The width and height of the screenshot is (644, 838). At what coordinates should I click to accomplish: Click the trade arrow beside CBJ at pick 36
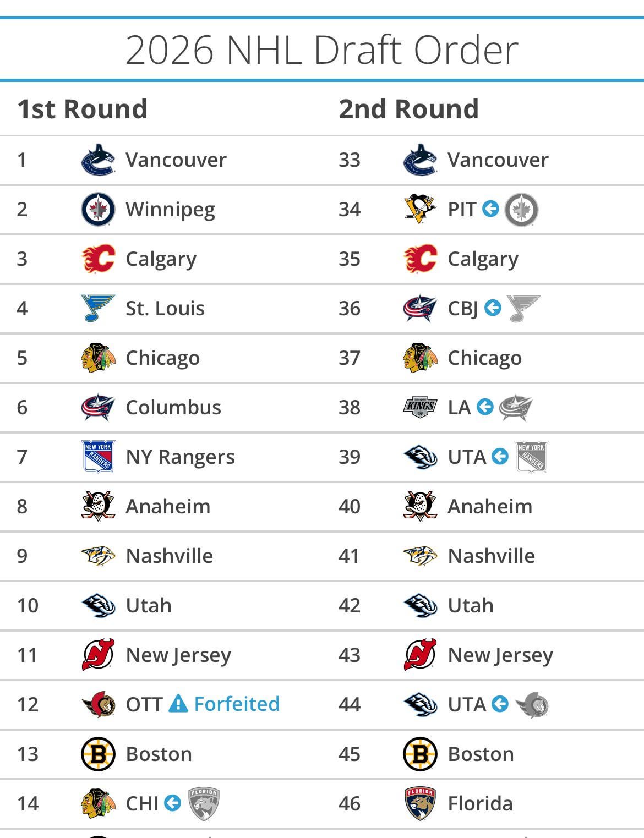(493, 308)
